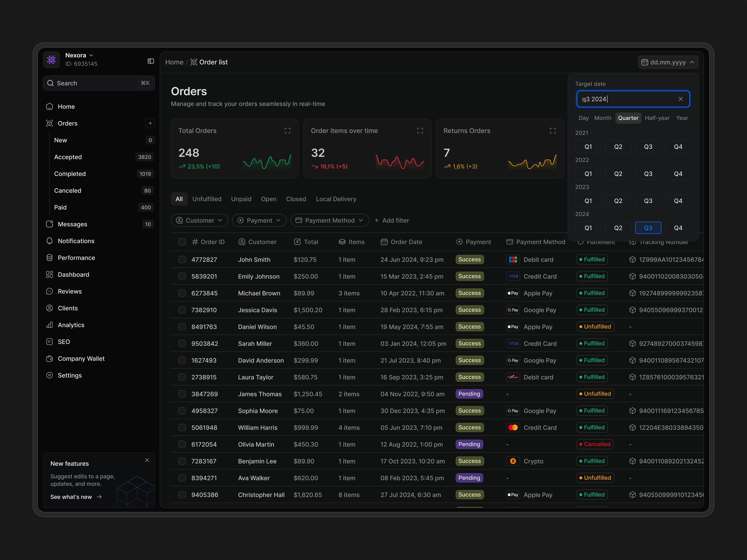Image resolution: width=747 pixels, height=560 pixels.
Task: Dismiss the New features card
Action: (x=147, y=460)
